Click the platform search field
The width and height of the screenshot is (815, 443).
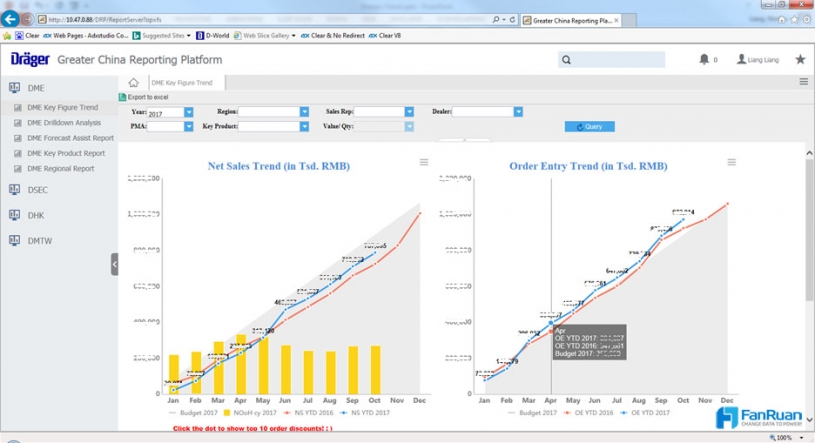click(x=611, y=60)
